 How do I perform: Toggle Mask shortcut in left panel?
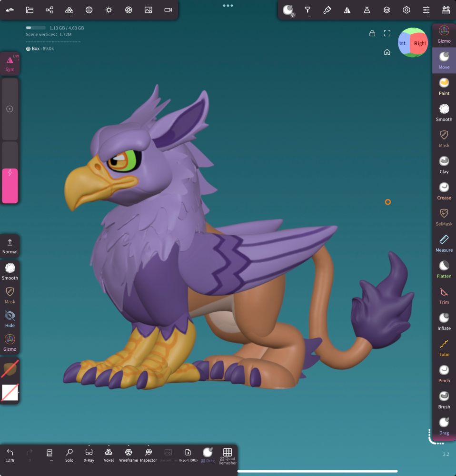pyautogui.click(x=10, y=296)
